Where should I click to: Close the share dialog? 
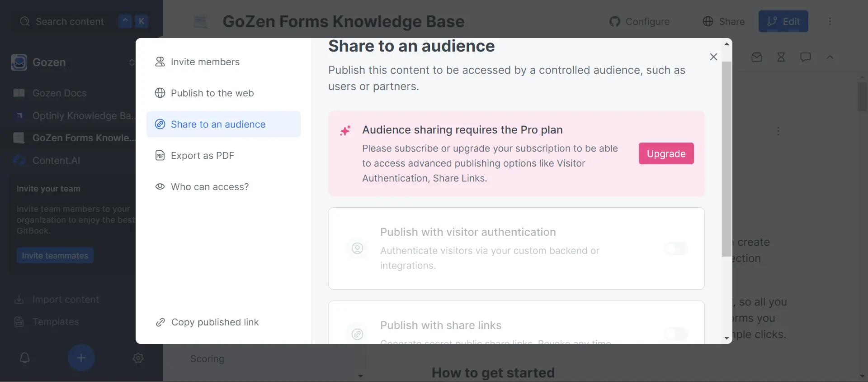pos(713,57)
